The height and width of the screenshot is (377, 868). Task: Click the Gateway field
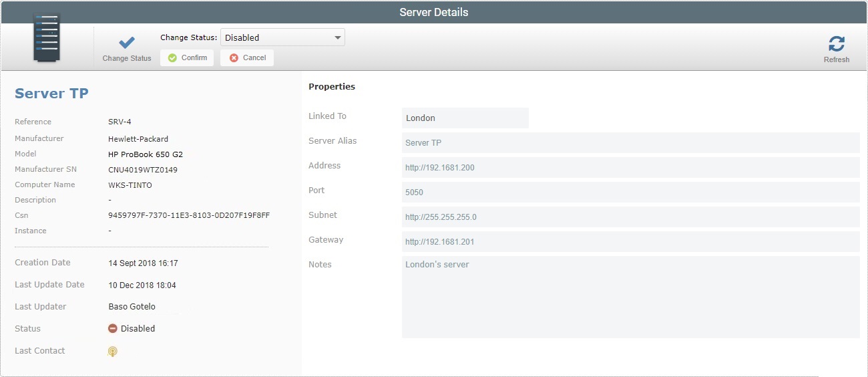(631, 242)
